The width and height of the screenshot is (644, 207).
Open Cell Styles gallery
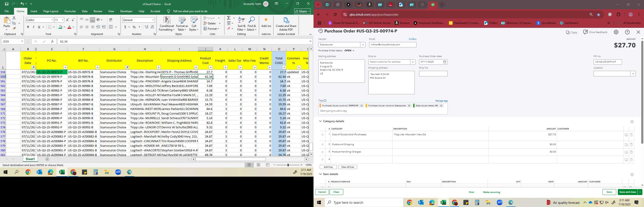(194, 24)
